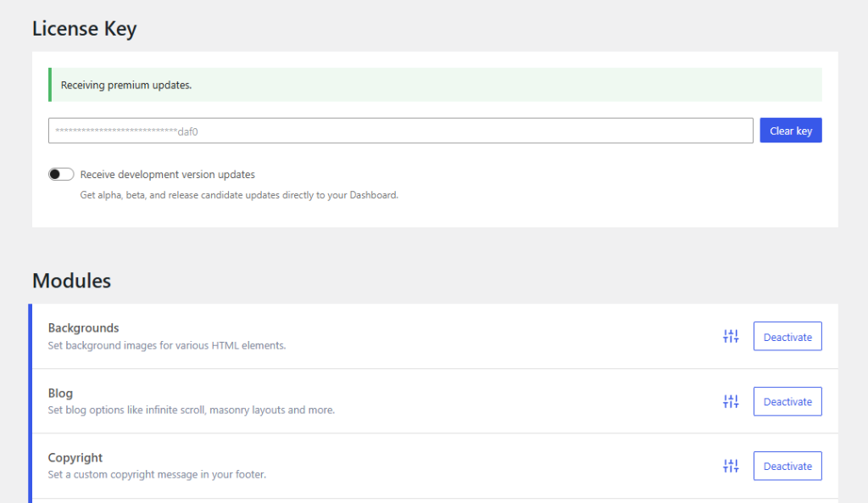Click the 'Receiving premium updates' notice
This screenshot has width=868, height=503.
click(x=126, y=86)
